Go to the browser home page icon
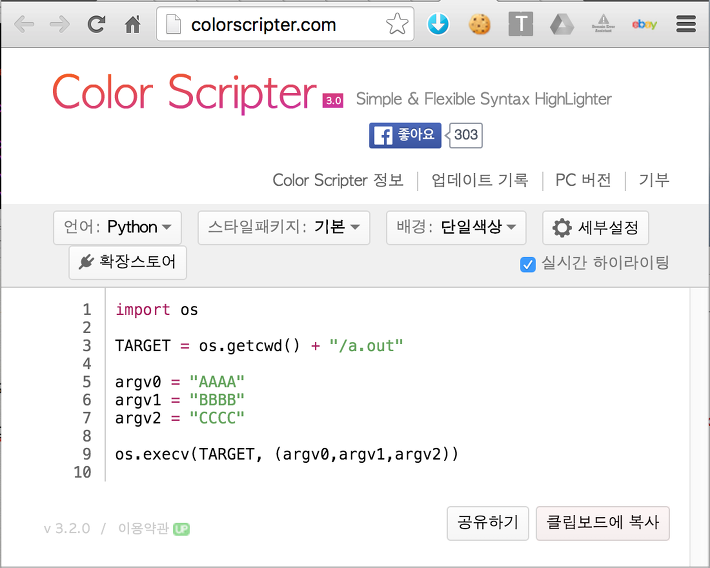The image size is (710, 568). pyautogui.click(x=133, y=24)
